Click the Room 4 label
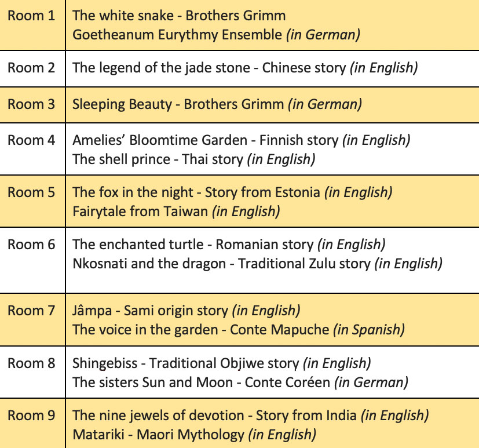Screen dimensions: 479x448 coord(31,140)
